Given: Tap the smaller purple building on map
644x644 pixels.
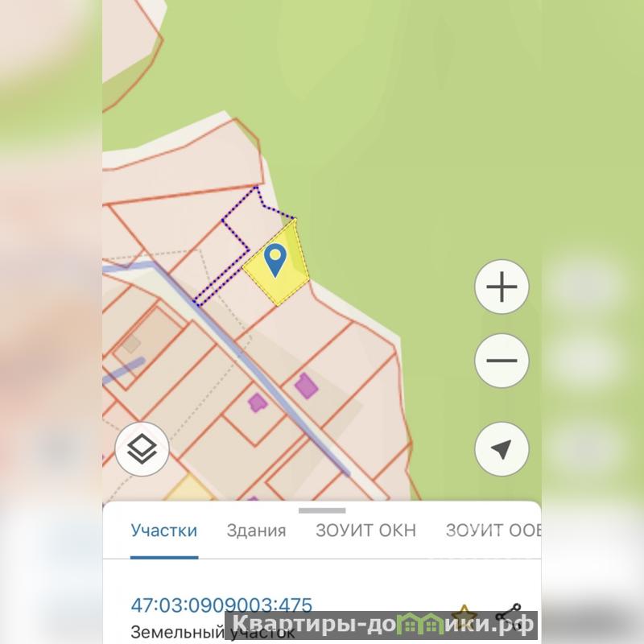Looking at the screenshot, I should tap(258, 402).
